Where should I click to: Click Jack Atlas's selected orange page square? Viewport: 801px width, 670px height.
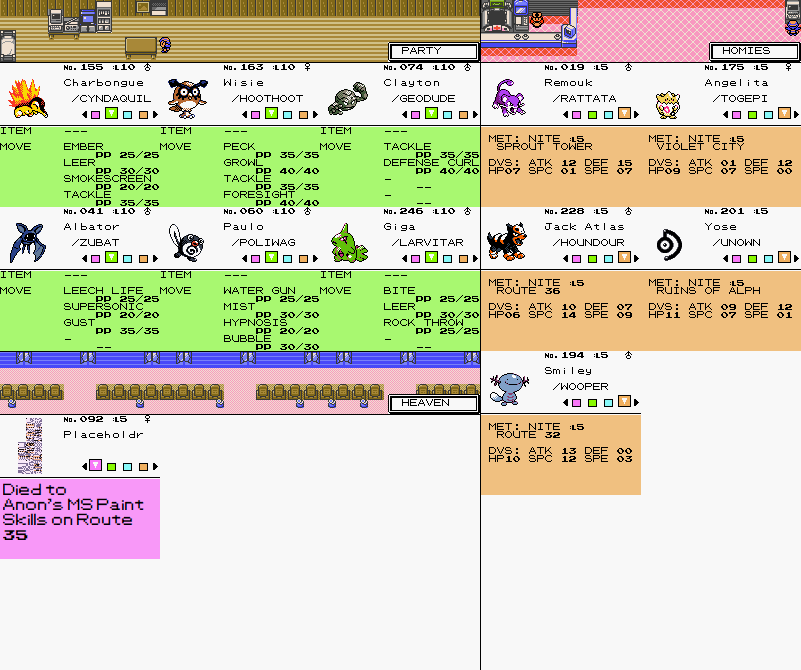point(624,257)
